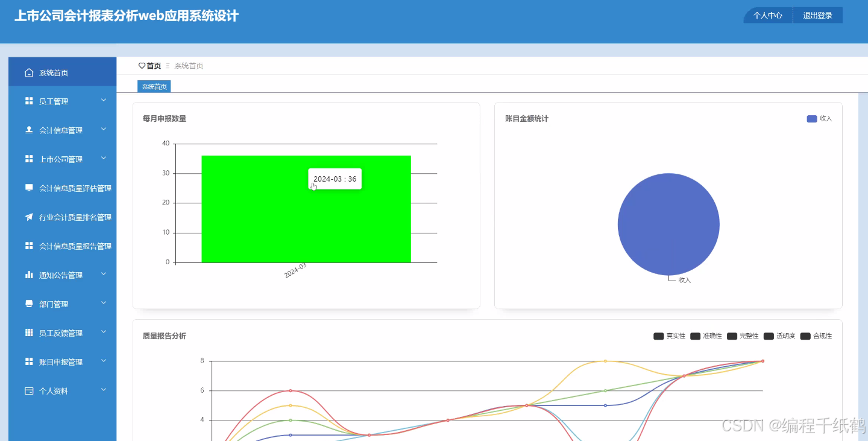868x441 pixels.
Task: Click the bar chart icon next to 通知公告管理
Action: point(29,275)
